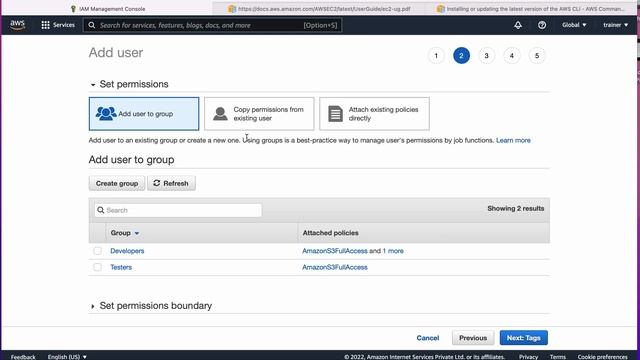Open the Terms footer link

click(558, 357)
